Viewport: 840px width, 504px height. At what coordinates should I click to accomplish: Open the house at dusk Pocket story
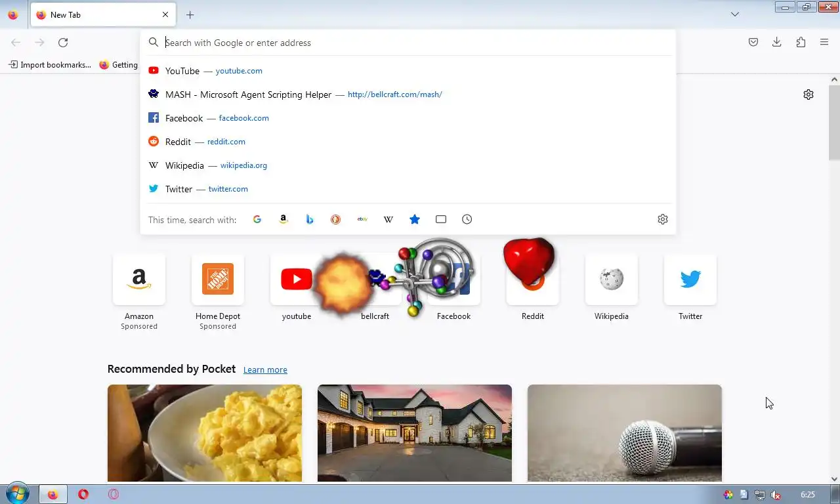(415, 433)
